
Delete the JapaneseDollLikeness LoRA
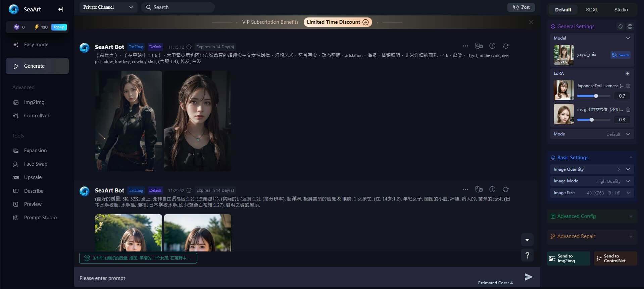pos(628,86)
